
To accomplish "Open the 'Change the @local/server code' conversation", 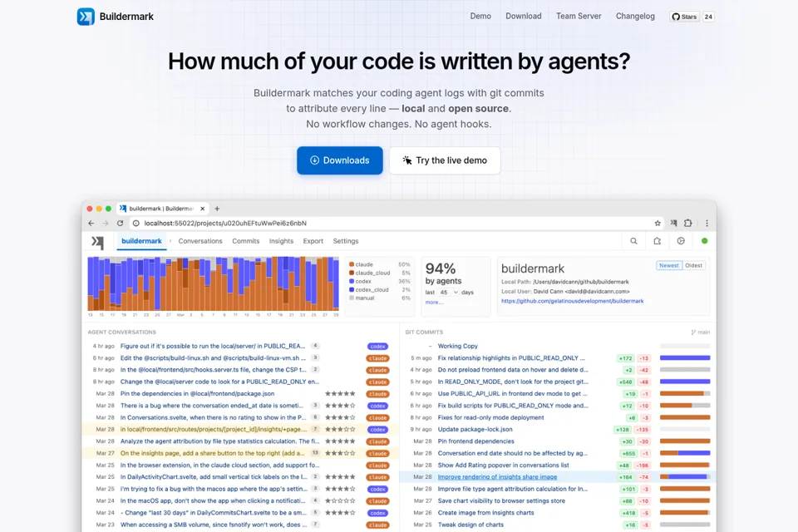I will tap(219, 382).
